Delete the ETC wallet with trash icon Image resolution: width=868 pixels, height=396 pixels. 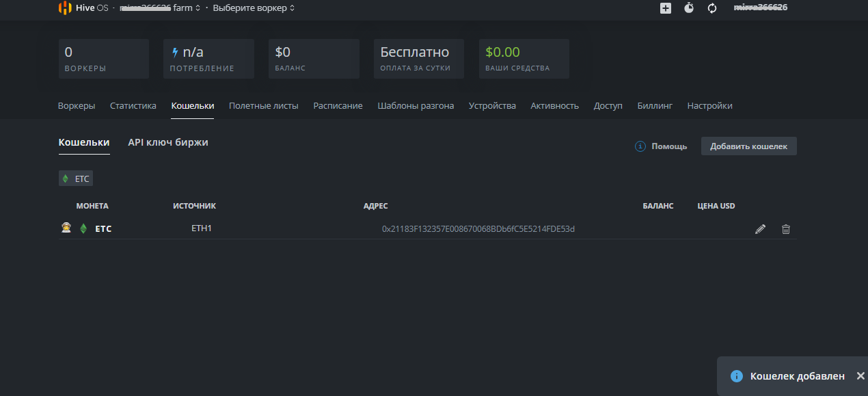point(786,229)
